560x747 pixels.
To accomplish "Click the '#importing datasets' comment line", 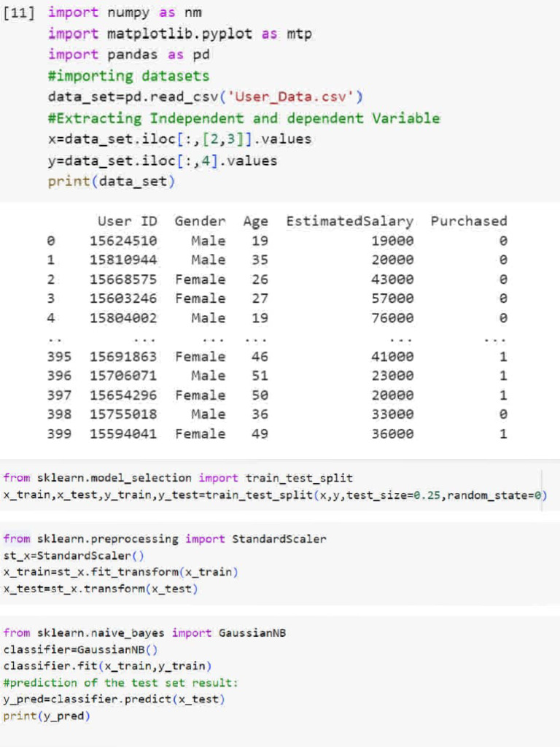I will click(128, 76).
